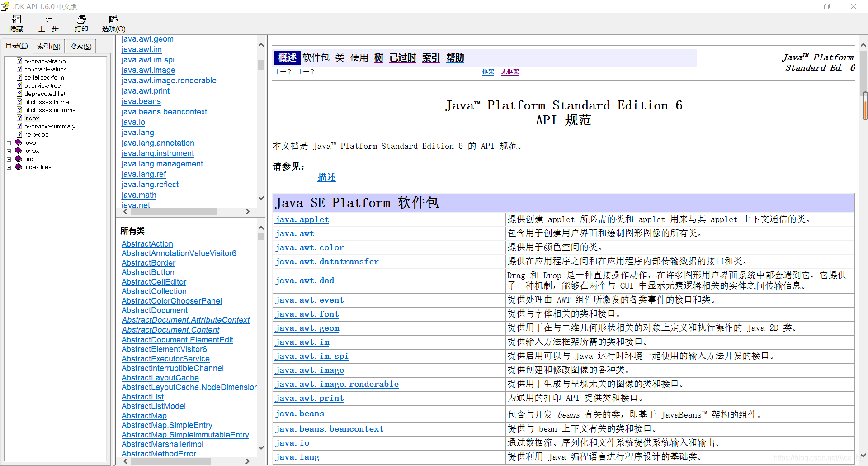868x466 pixels.
Task: Click scroll-down arrow of package list frame
Action: pos(261,198)
